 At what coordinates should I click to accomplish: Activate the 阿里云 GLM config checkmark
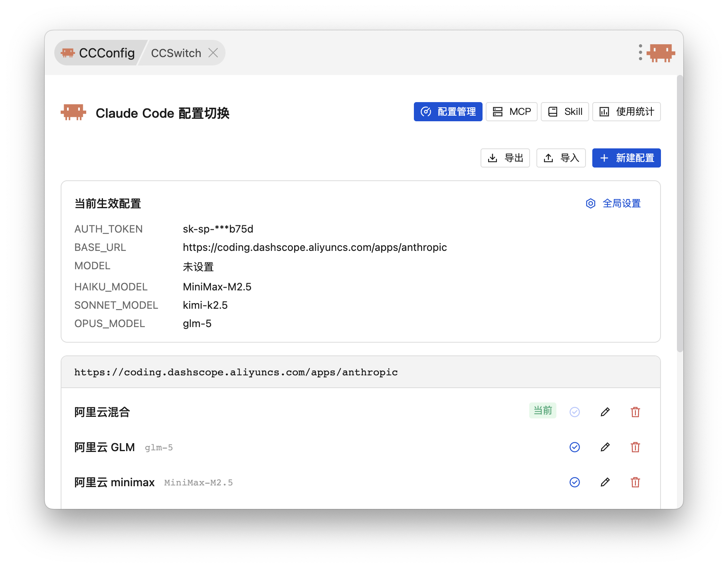574,447
